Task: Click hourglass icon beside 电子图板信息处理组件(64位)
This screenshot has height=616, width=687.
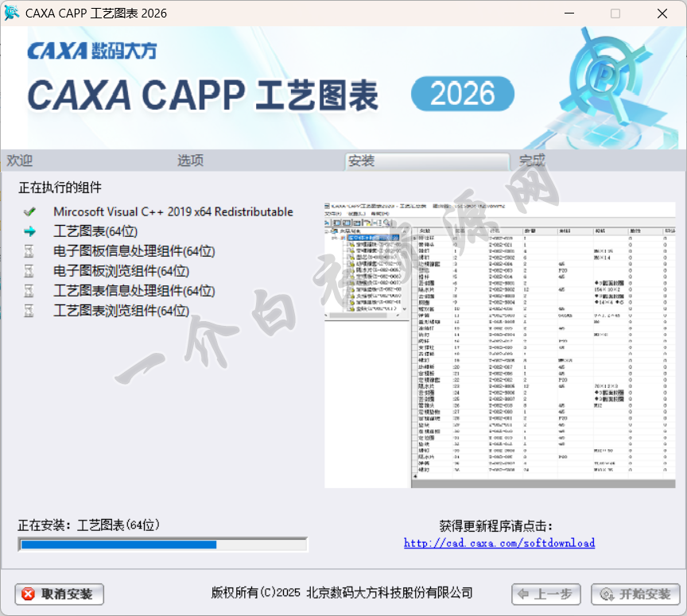Action: [x=29, y=251]
